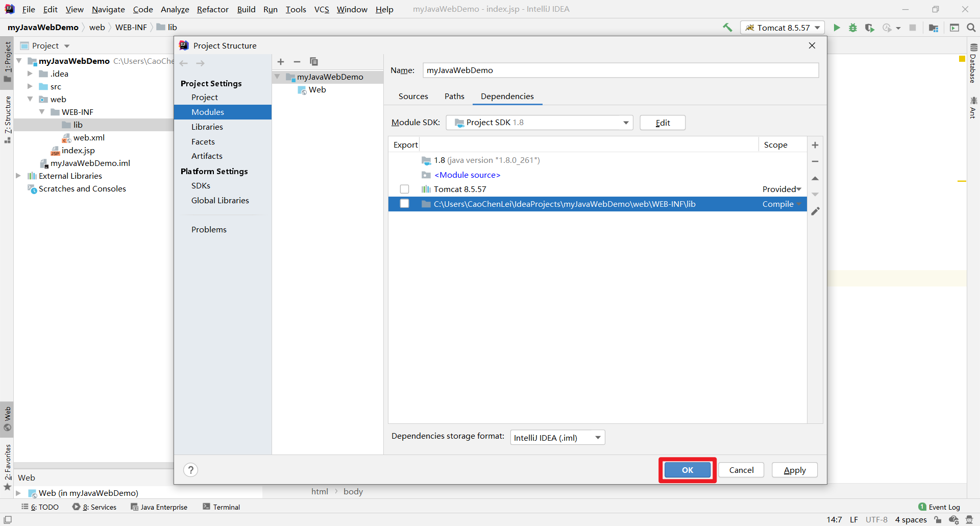Image resolution: width=980 pixels, height=526 pixels.
Task: Open help with question mark icon
Action: [190, 470]
